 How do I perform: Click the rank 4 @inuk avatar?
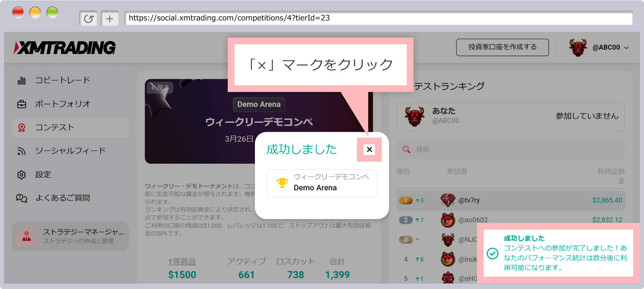pyautogui.click(x=448, y=259)
